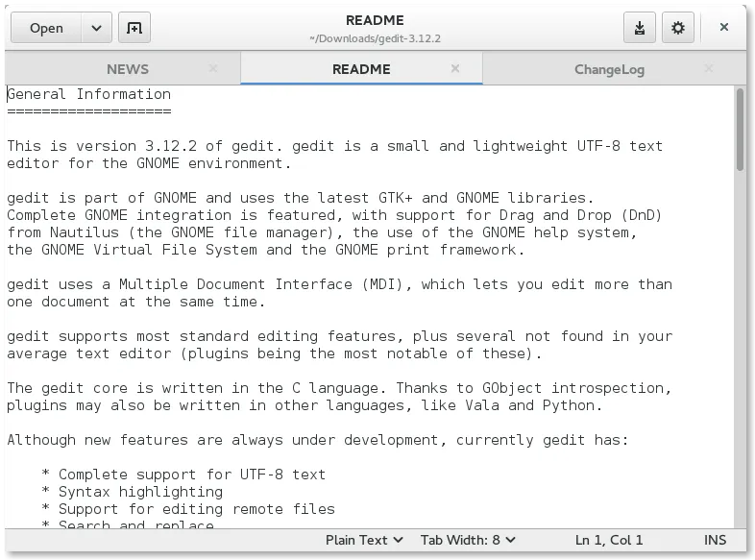Click bullet 'Complete support for UTF-8 text'

tap(183, 475)
